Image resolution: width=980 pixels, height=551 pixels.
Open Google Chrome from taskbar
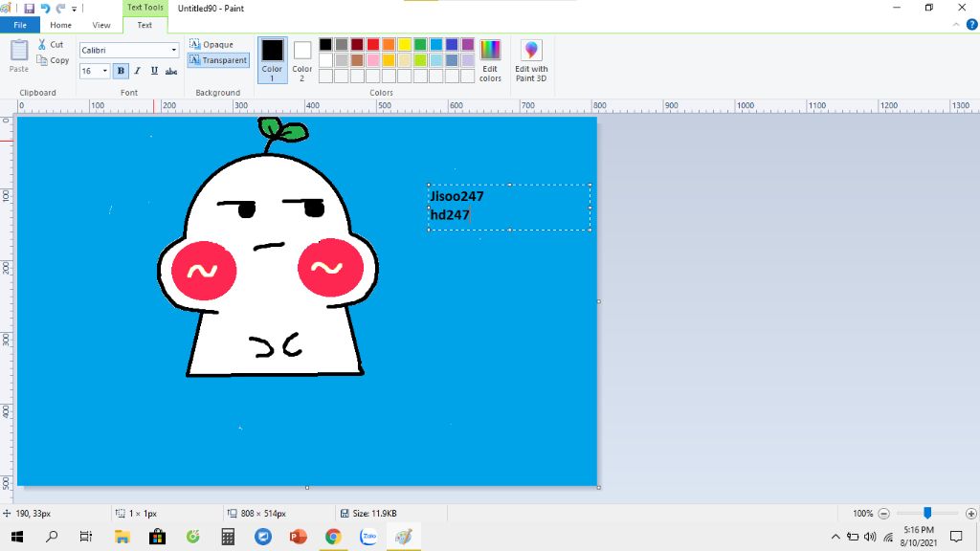point(333,537)
